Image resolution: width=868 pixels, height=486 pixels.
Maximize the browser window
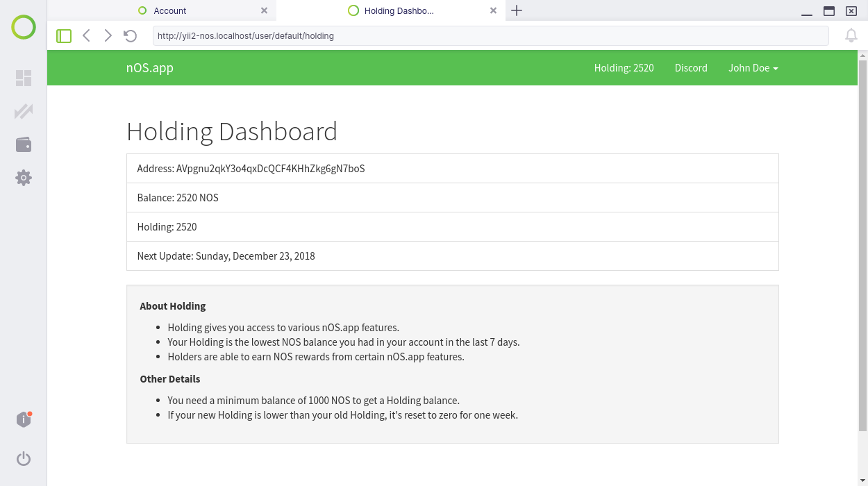point(828,11)
